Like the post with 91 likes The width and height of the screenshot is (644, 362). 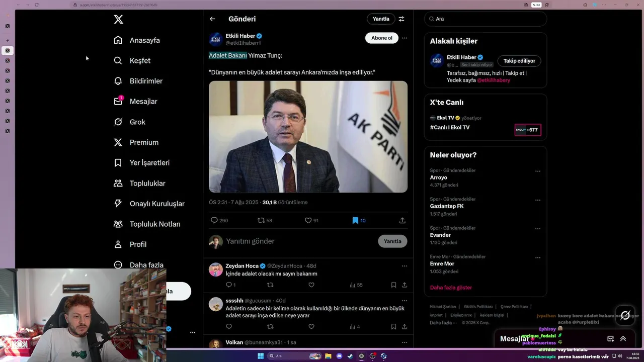point(308,220)
